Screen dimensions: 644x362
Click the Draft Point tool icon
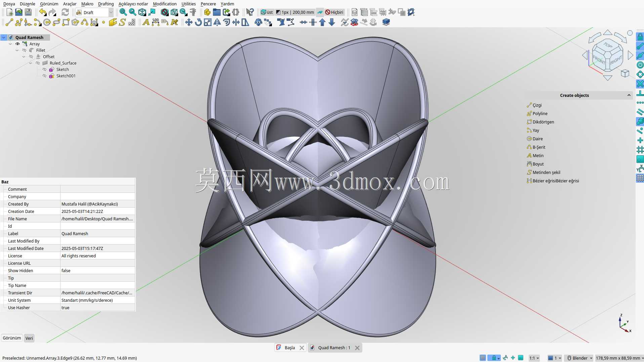point(104,22)
